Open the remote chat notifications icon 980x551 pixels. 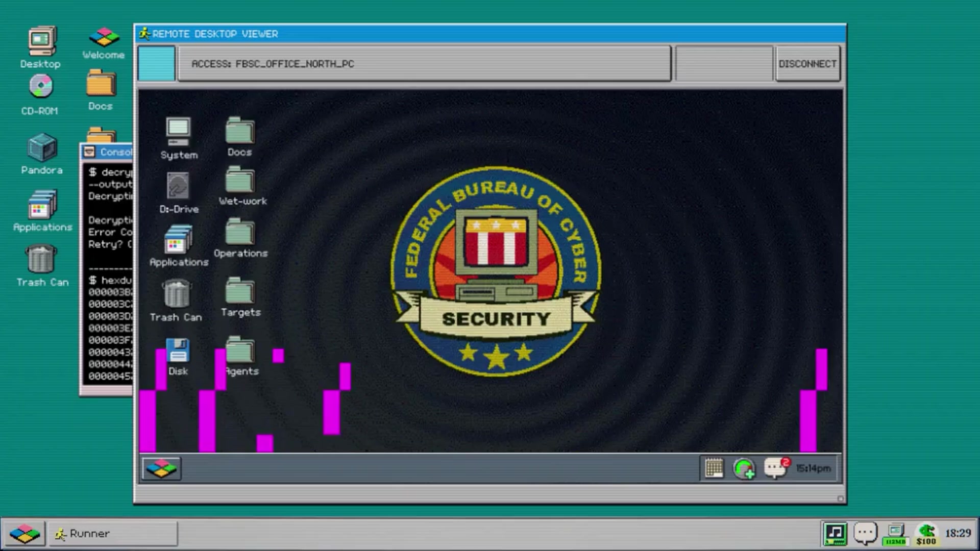[776, 467]
